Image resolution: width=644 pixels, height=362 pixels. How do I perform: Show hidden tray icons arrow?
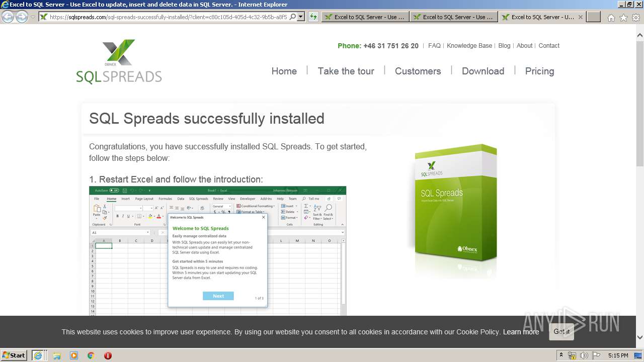click(561, 355)
